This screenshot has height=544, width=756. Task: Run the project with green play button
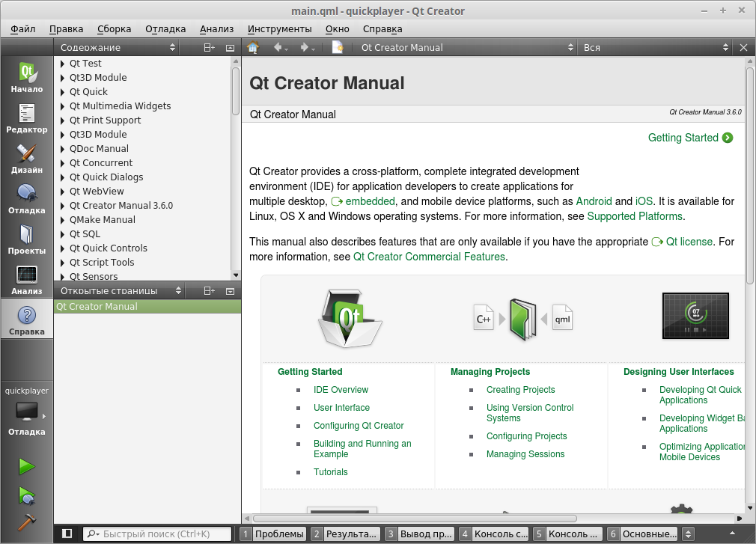click(26, 466)
